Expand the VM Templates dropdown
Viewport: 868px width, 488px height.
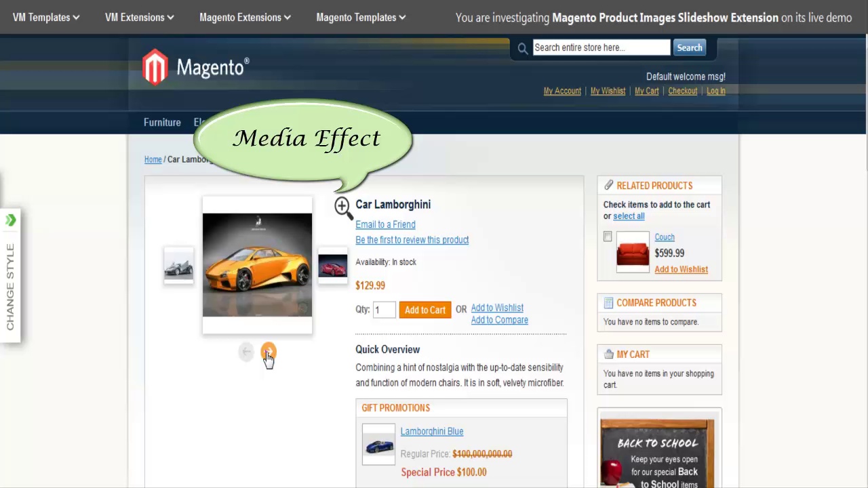click(x=46, y=17)
